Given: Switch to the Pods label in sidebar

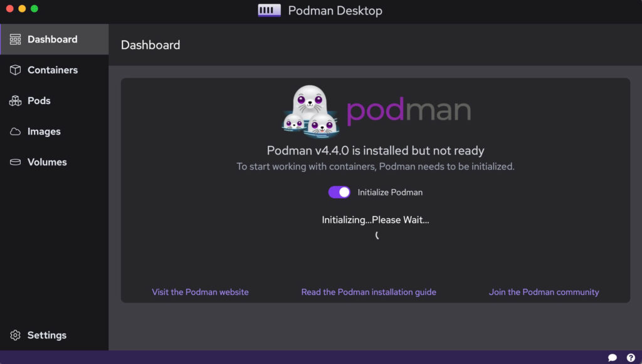Looking at the screenshot, I should point(39,101).
